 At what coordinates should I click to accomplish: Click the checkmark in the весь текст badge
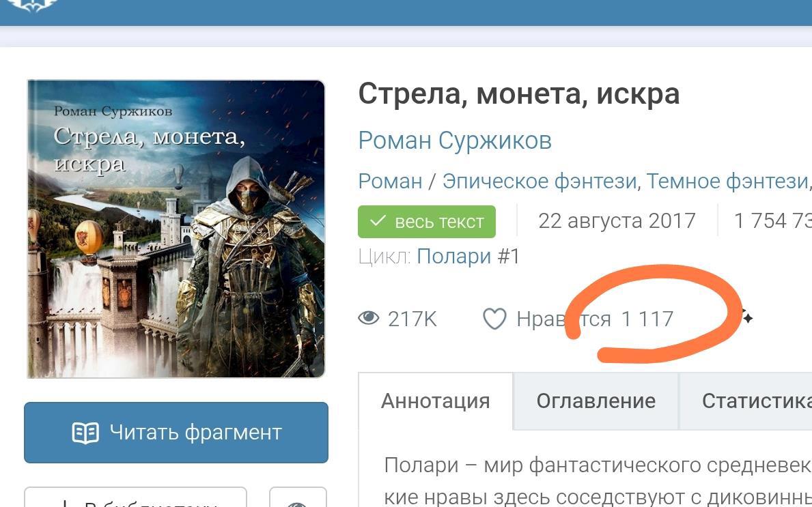[x=378, y=221]
